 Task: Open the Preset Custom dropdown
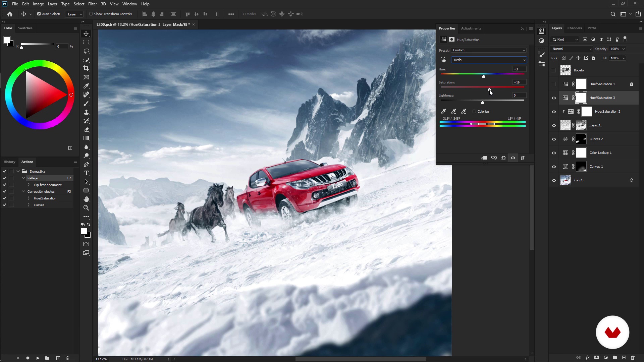(x=489, y=50)
